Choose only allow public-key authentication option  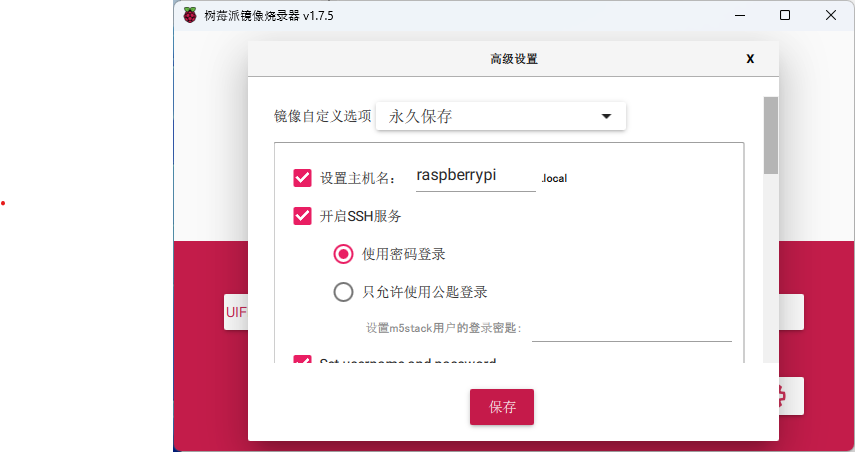click(x=343, y=292)
